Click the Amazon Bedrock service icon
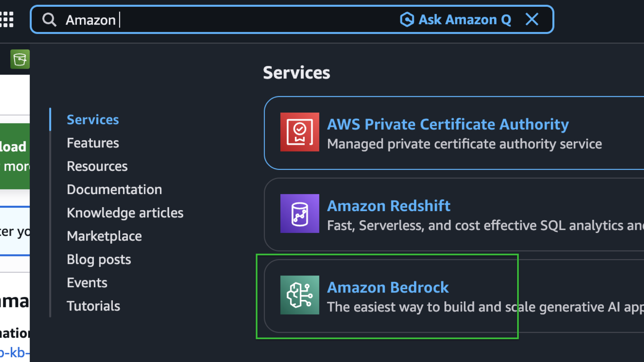 (300, 295)
